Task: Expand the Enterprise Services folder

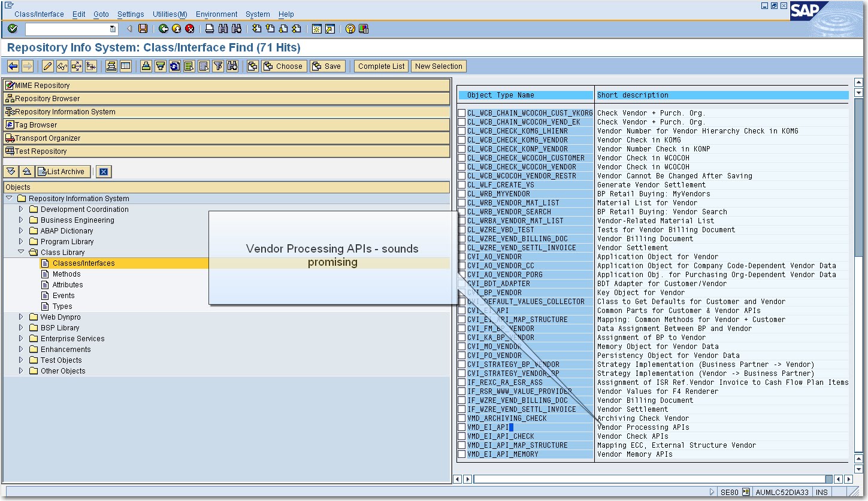Action: point(21,339)
